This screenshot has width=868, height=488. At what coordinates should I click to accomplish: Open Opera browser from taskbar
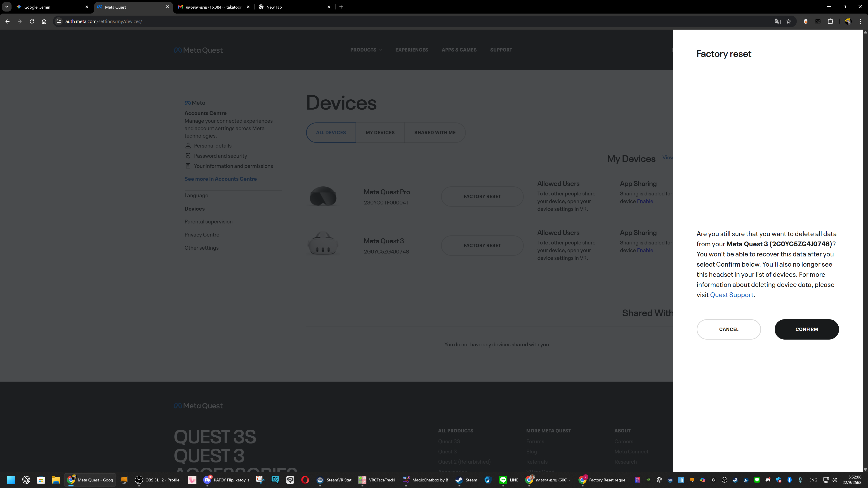click(305, 480)
